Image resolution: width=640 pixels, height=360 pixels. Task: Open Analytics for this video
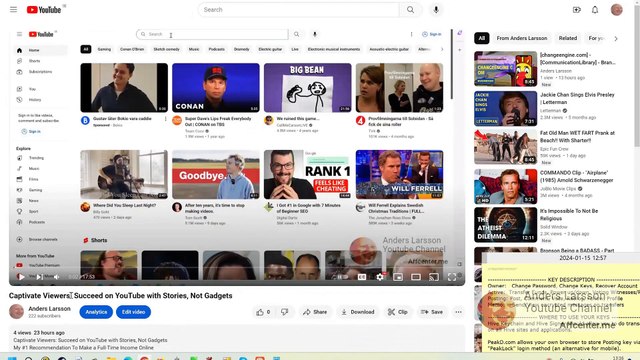96,312
